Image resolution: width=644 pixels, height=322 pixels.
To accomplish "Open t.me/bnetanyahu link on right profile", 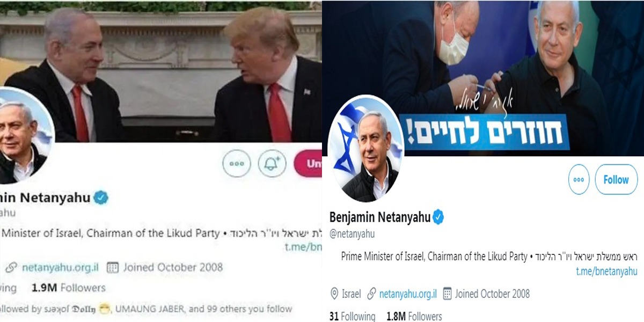I will point(607,271).
